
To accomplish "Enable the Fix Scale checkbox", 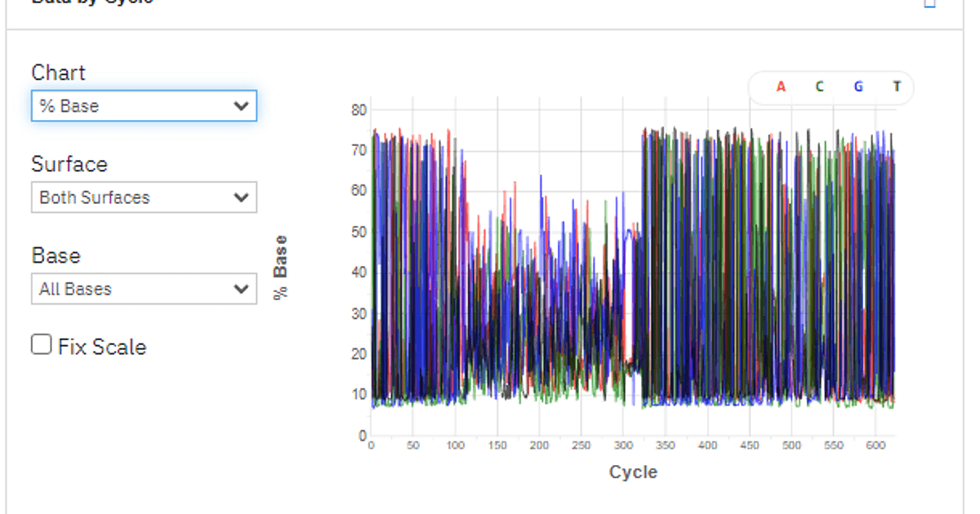I will point(41,344).
